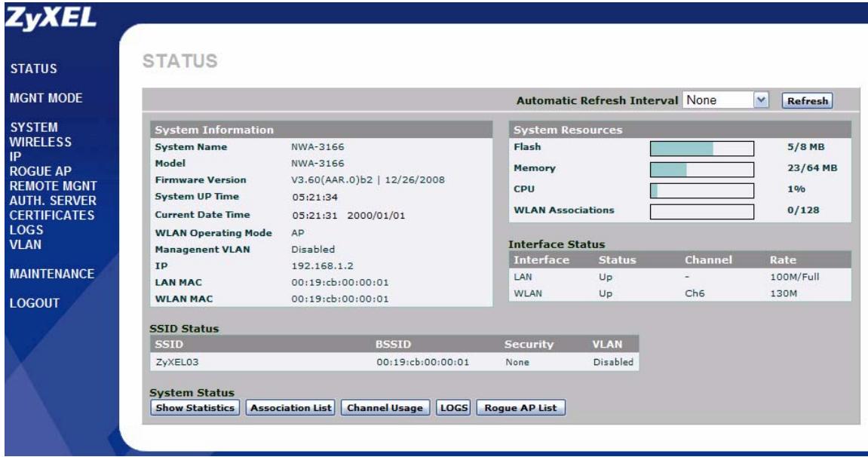Open the VLAN sidebar page
Screen dimensions: 868x457
pyautogui.click(x=26, y=244)
